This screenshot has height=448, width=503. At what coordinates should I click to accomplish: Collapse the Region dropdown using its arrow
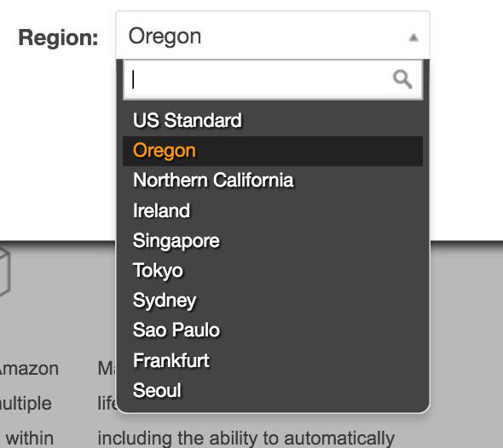[x=413, y=37]
